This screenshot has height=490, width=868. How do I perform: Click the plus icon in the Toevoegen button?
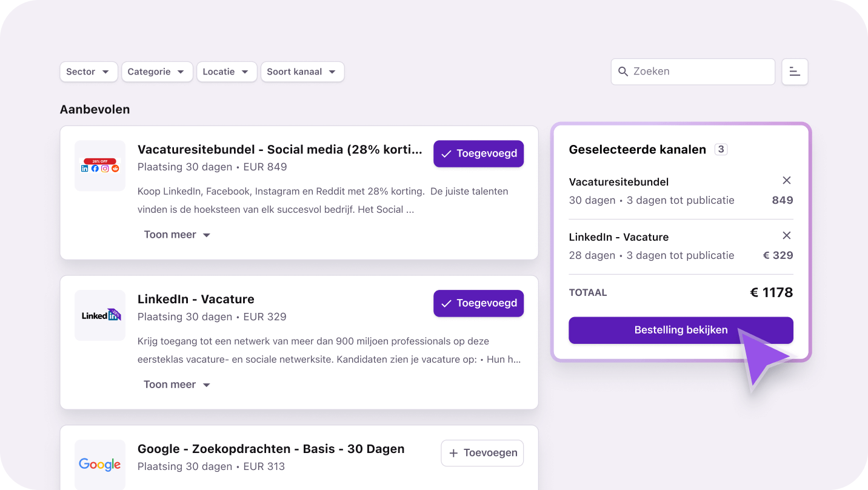[453, 453]
